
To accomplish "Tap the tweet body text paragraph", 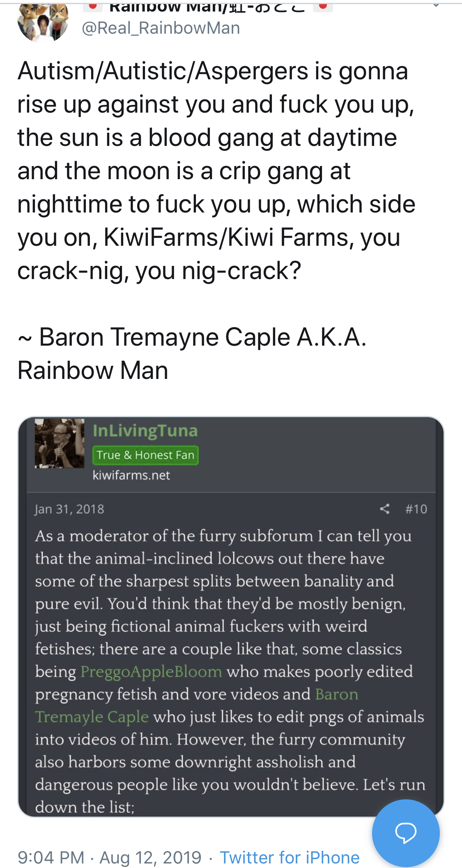I will (x=216, y=171).
